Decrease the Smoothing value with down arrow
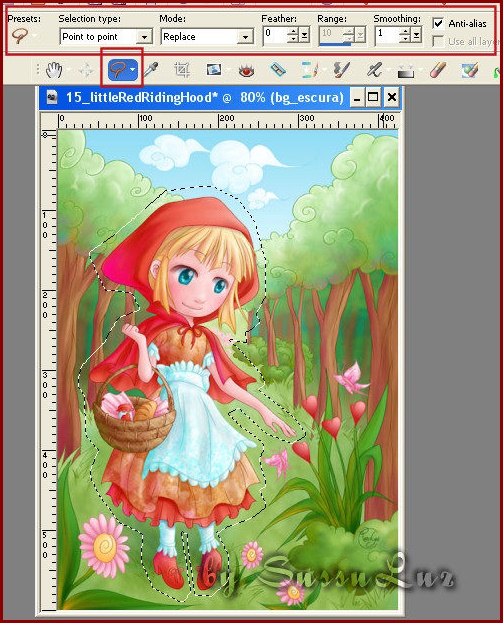This screenshot has width=503, height=623. click(x=405, y=39)
